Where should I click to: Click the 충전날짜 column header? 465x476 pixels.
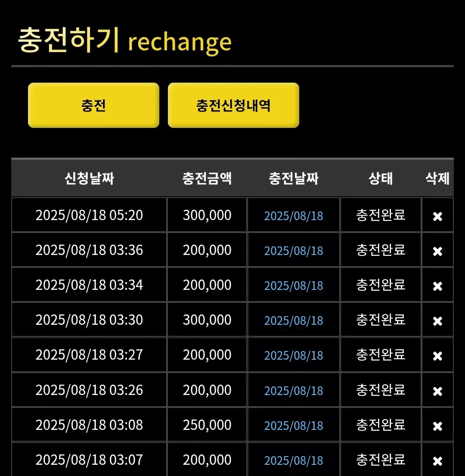pyautogui.click(x=294, y=178)
